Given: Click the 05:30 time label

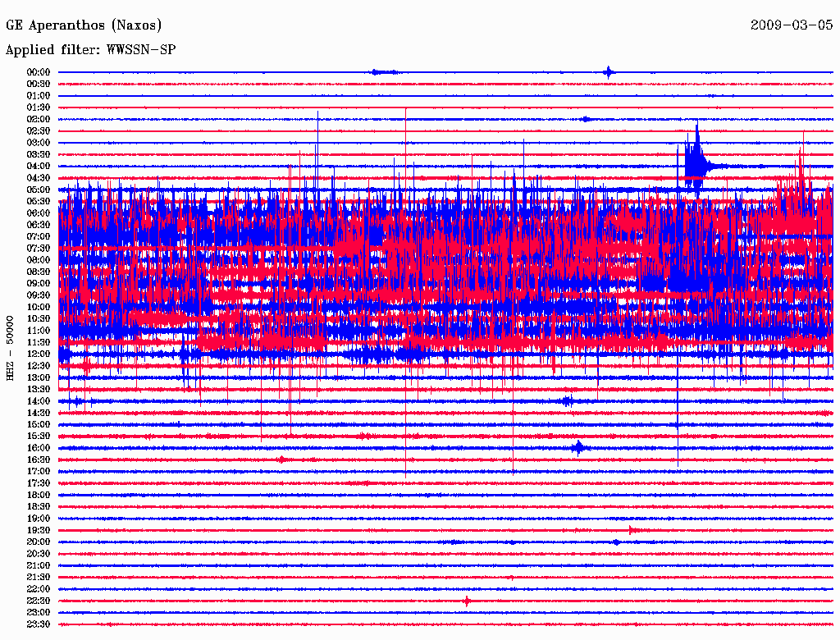Looking at the screenshot, I should pos(39,202).
